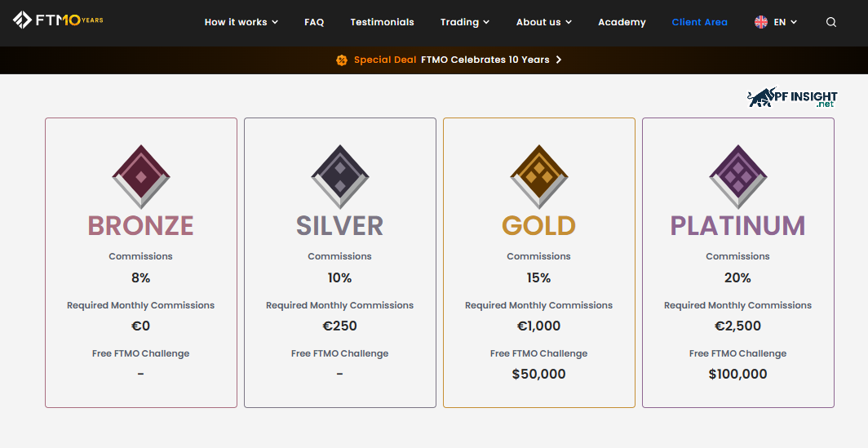Click the GOLD tier heading
The width and height of the screenshot is (868, 448).
click(x=538, y=225)
